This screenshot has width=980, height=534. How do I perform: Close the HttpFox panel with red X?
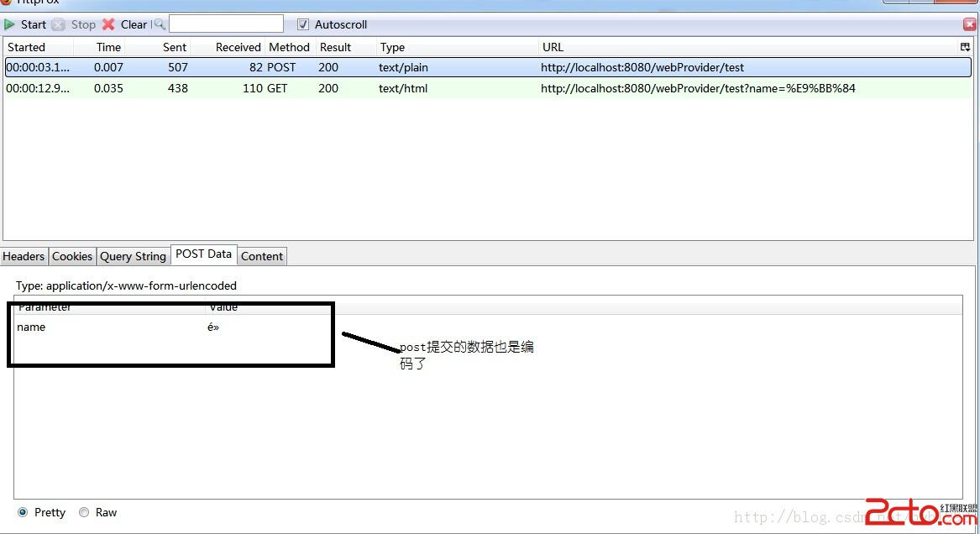969,24
